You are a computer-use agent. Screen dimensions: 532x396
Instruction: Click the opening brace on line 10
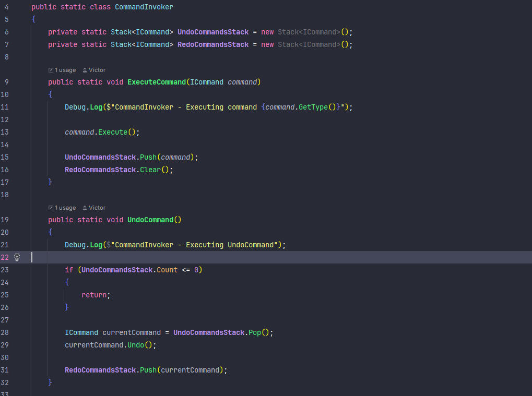[x=50, y=94]
